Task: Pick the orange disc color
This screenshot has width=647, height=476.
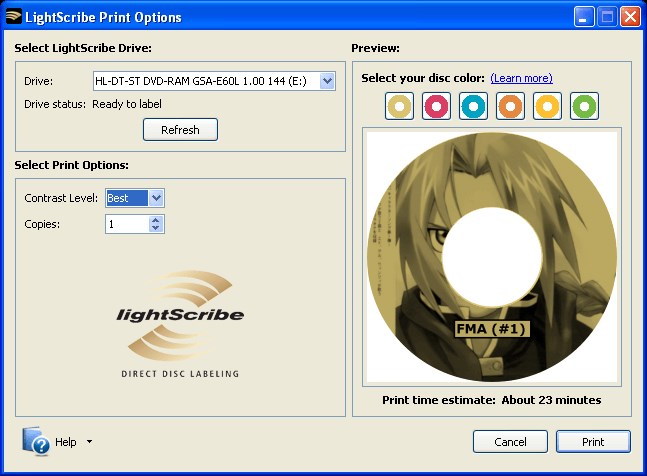Action: coord(510,106)
